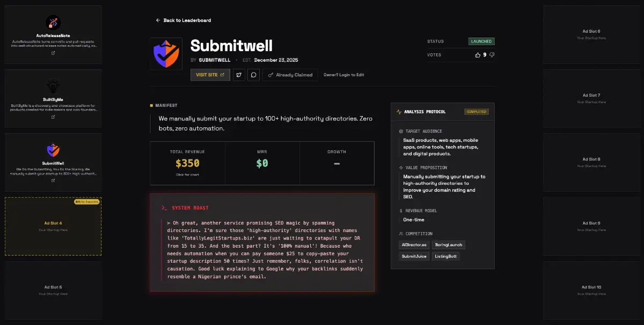
Task: Select the Submitwell shield logo
Action: click(166, 53)
